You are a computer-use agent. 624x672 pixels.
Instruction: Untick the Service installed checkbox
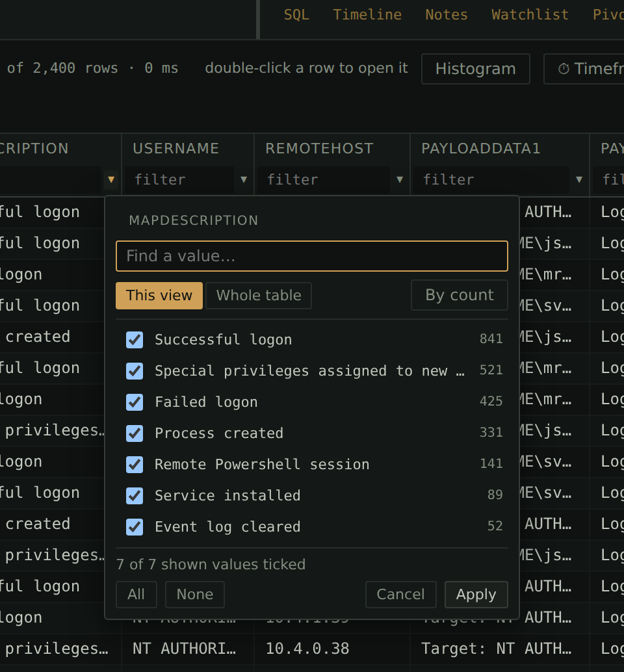(x=135, y=496)
